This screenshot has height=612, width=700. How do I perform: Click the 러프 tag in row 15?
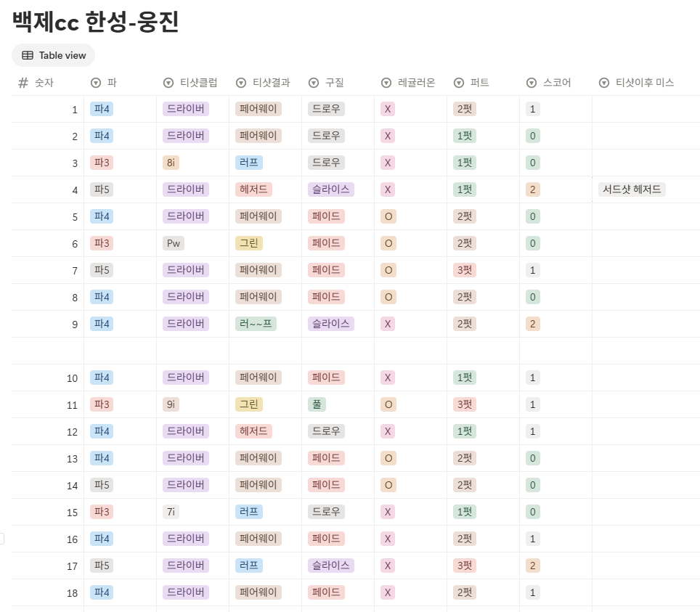pos(249,512)
